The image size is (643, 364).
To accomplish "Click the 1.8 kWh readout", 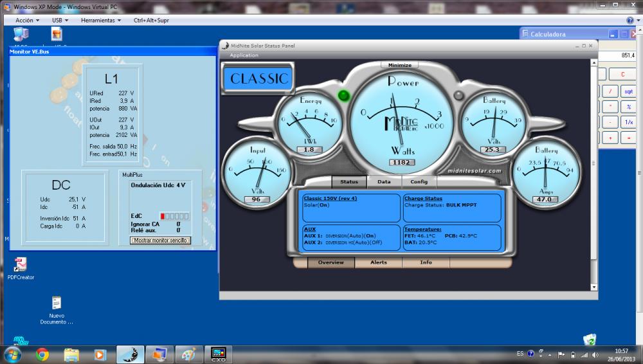I will tap(309, 149).
